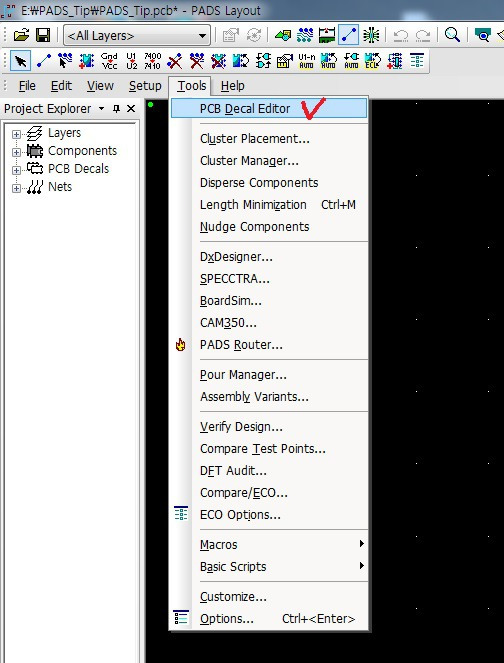Open the Dimensioning toolbar icon

coord(326,35)
